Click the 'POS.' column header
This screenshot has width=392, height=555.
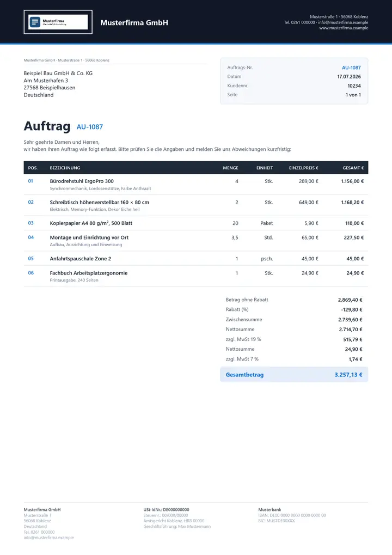tap(33, 168)
